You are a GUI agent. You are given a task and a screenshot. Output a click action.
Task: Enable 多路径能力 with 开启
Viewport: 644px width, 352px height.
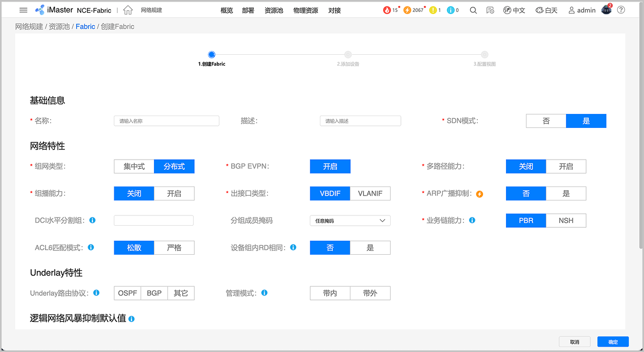tap(566, 167)
